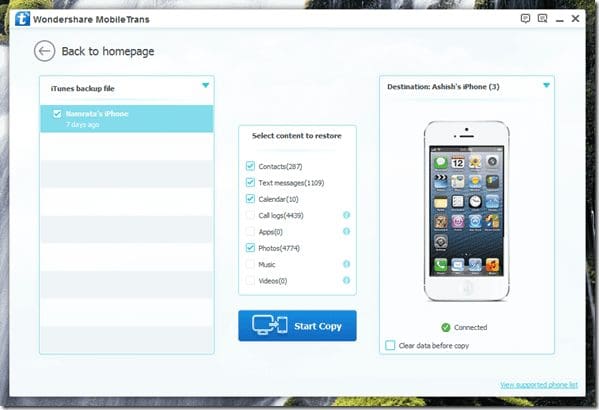599x410 pixels.
Task: Click info icon next to Call logs
Action: [346, 215]
